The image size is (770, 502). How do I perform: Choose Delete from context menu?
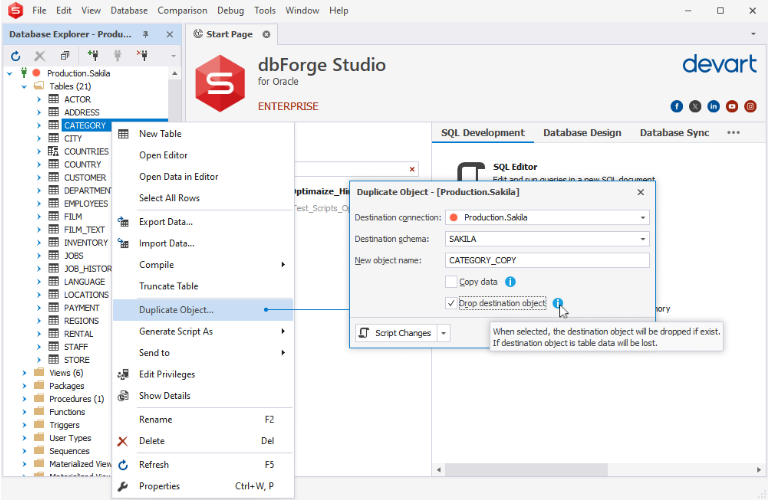[x=203, y=441]
